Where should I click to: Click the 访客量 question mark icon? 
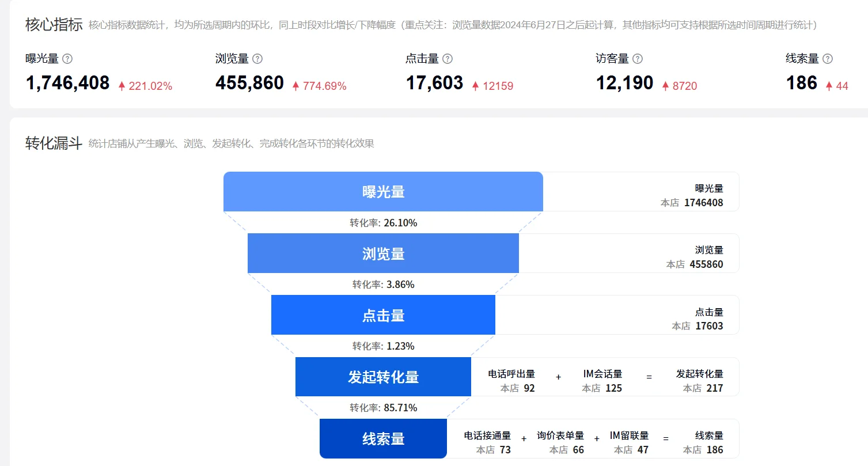pos(636,58)
